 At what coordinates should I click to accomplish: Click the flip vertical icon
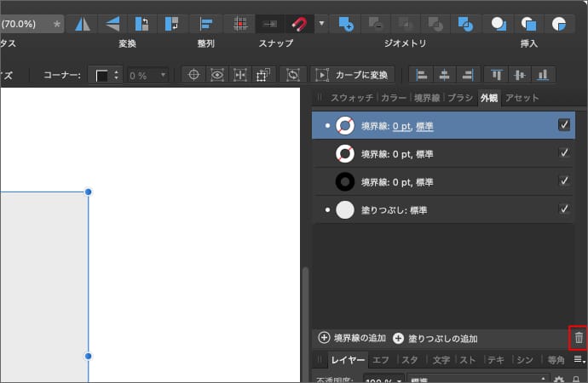pos(112,24)
